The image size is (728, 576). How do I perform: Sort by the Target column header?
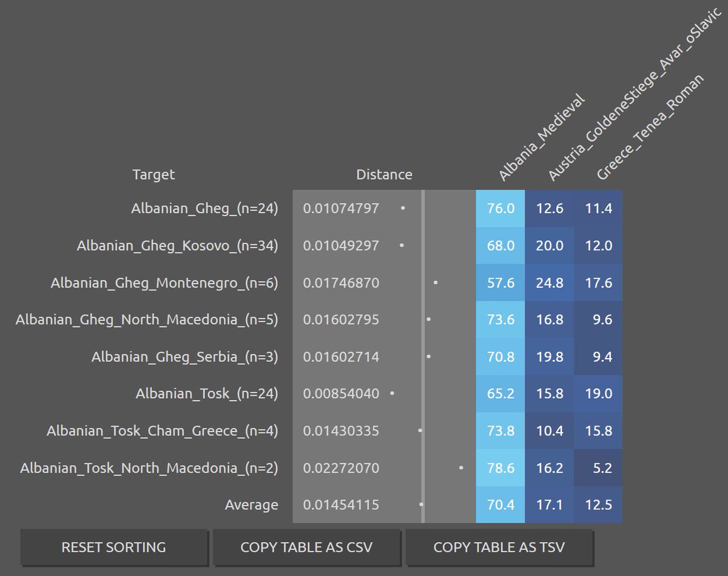point(153,175)
